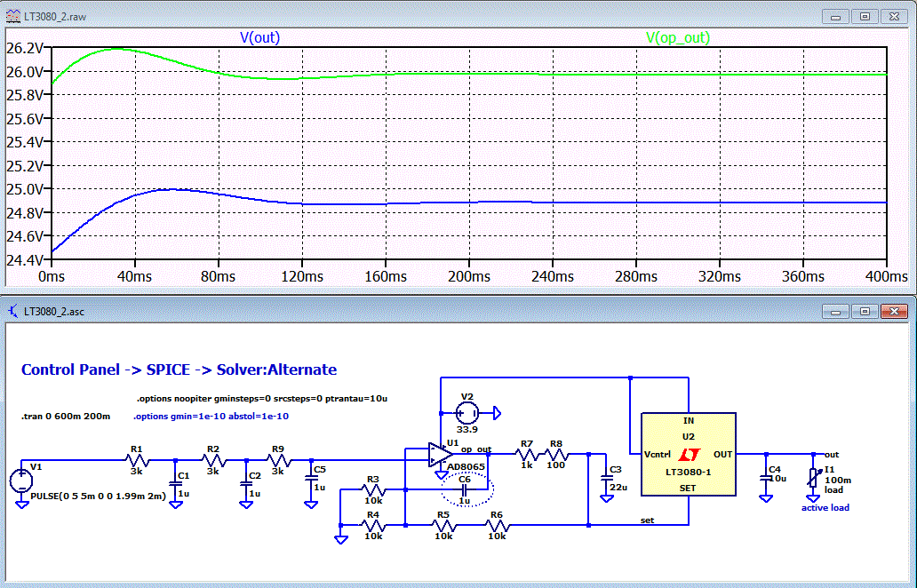Click the V(out) trace label
This screenshot has height=588, width=917.
[x=259, y=38]
